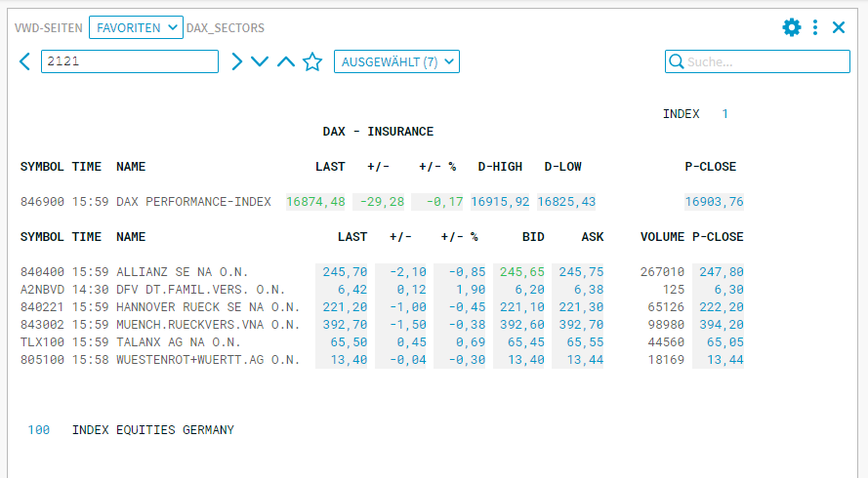The width and height of the screenshot is (868, 478).
Task: Open the settings gear icon
Action: coord(791,27)
